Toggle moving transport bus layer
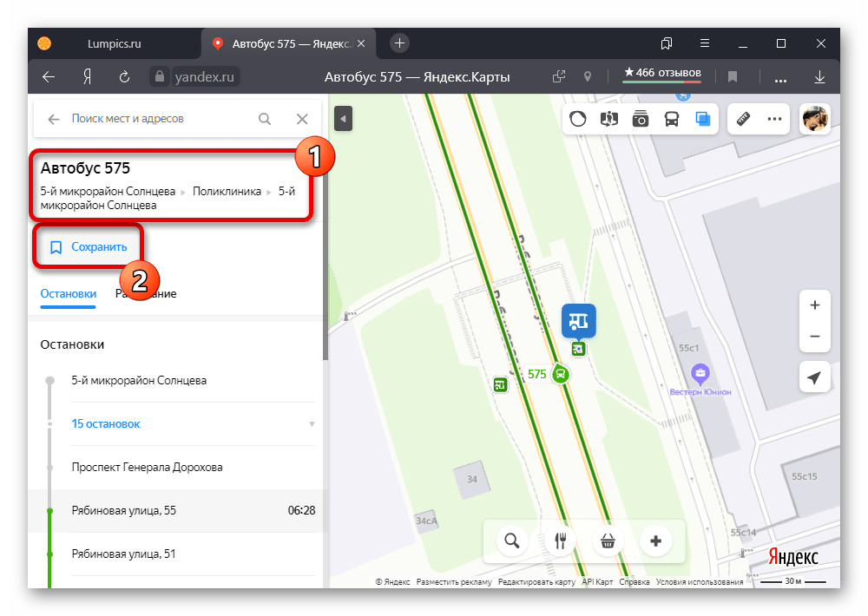868x616 pixels. click(x=672, y=119)
